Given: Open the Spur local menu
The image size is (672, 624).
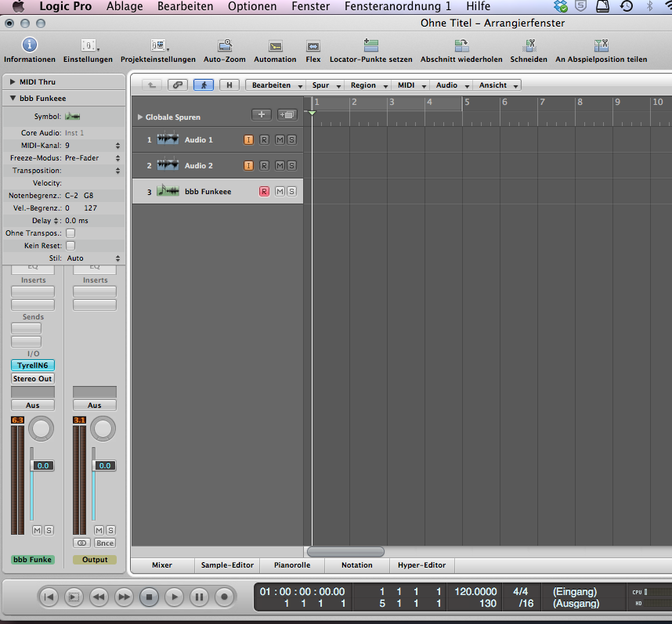Looking at the screenshot, I should coord(326,85).
